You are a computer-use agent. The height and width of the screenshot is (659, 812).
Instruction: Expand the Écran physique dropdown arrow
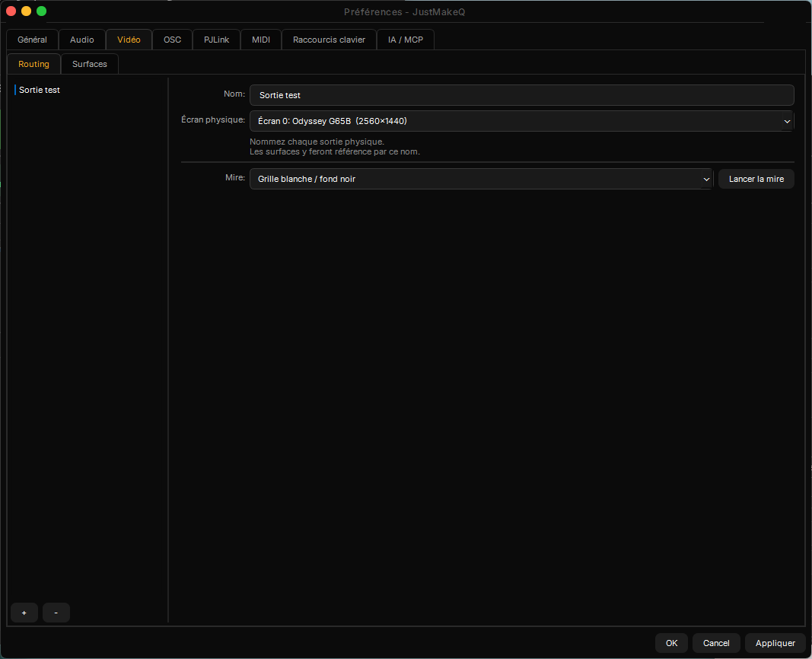click(787, 121)
